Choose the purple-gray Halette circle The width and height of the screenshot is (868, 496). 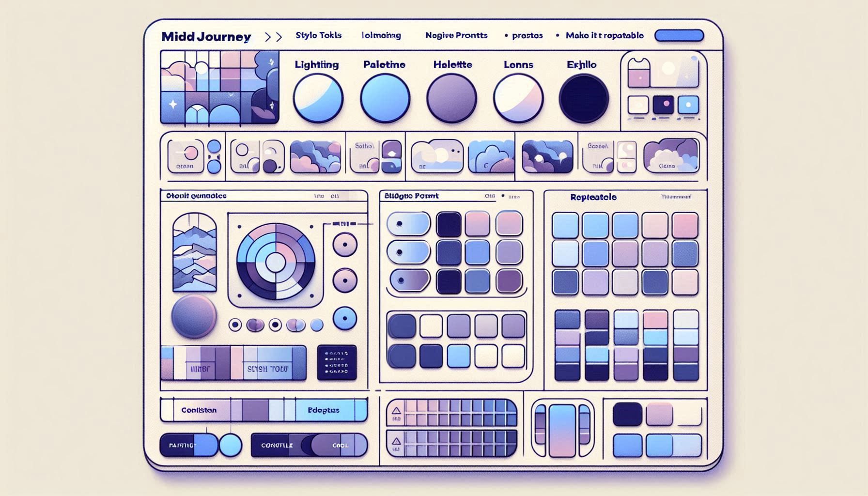(451, 98)
